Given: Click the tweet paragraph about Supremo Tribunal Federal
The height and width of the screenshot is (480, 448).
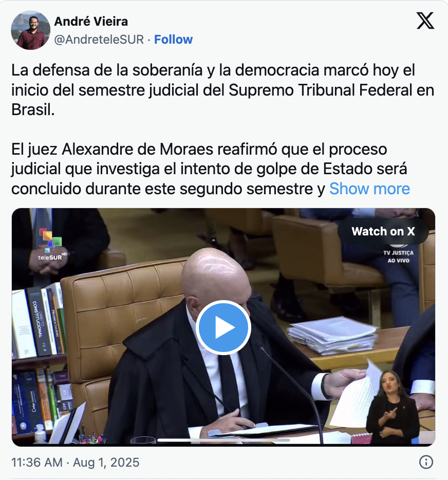Looking at the screenshot, I should (223, 90).
